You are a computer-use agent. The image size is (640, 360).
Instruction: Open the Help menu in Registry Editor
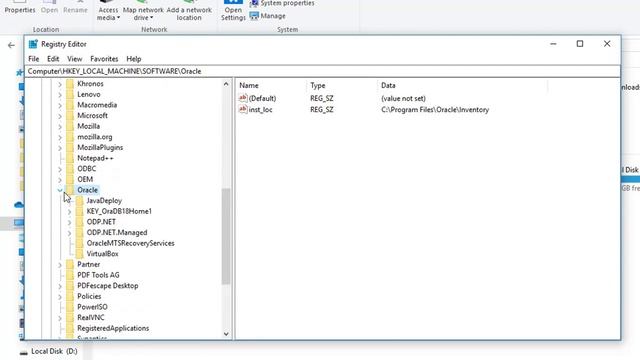tap(133, 59)
